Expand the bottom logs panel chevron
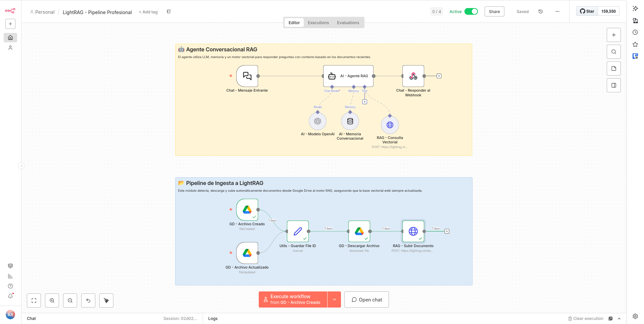Viewport: 644px width, 324px height. click(619, 319)
